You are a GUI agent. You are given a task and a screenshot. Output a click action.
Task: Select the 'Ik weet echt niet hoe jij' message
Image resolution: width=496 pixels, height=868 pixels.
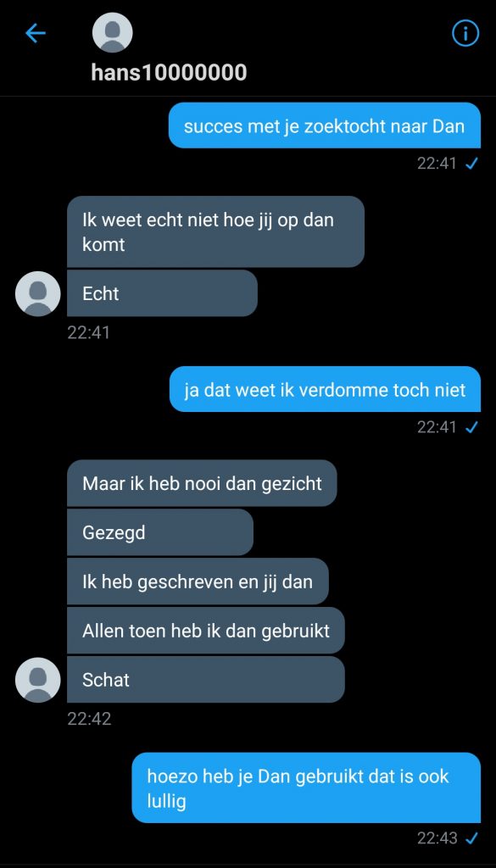(x=216, y=231)
